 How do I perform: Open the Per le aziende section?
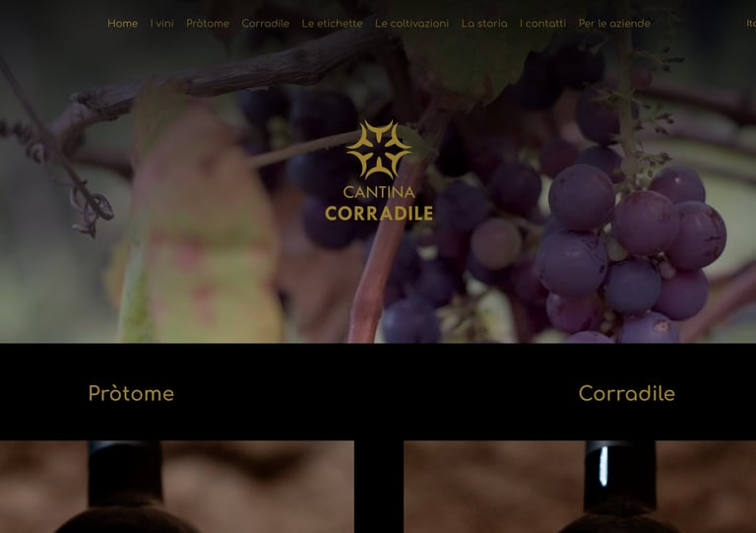(614, 24)
